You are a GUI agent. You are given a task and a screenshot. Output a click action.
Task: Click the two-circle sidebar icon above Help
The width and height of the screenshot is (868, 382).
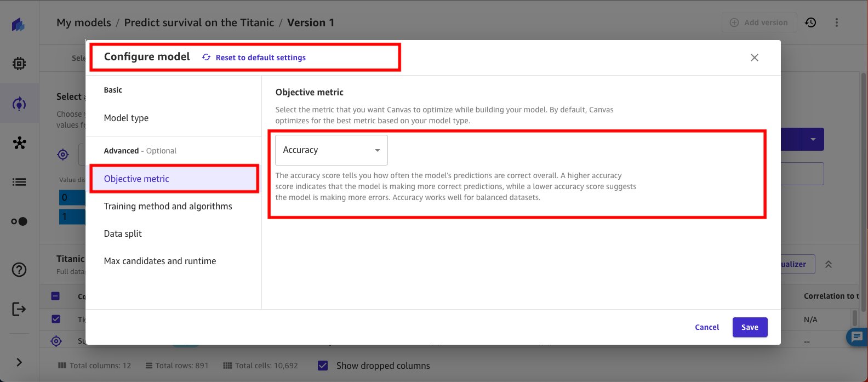[x=19, y=221]
